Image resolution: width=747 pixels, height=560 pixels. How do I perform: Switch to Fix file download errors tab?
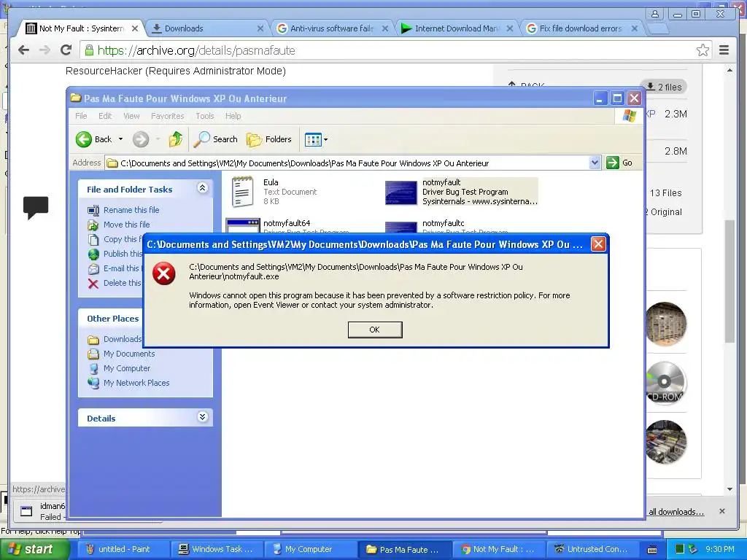(581, 28)
